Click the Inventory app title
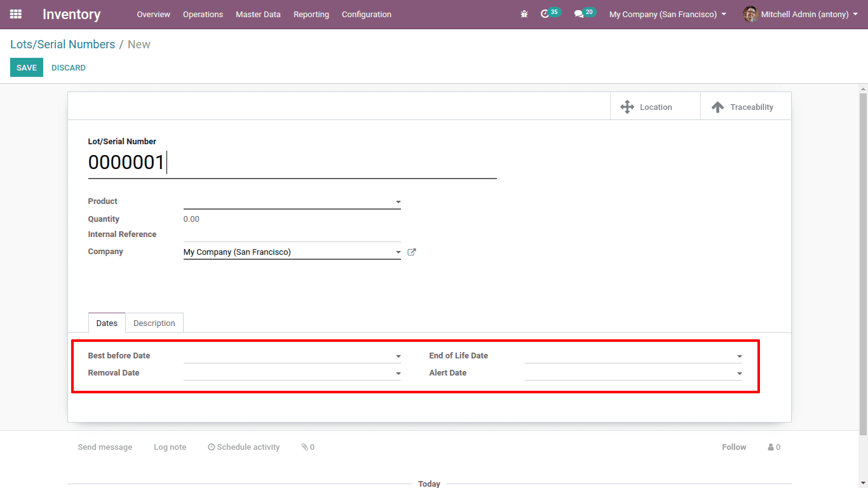 coord(71,14)
